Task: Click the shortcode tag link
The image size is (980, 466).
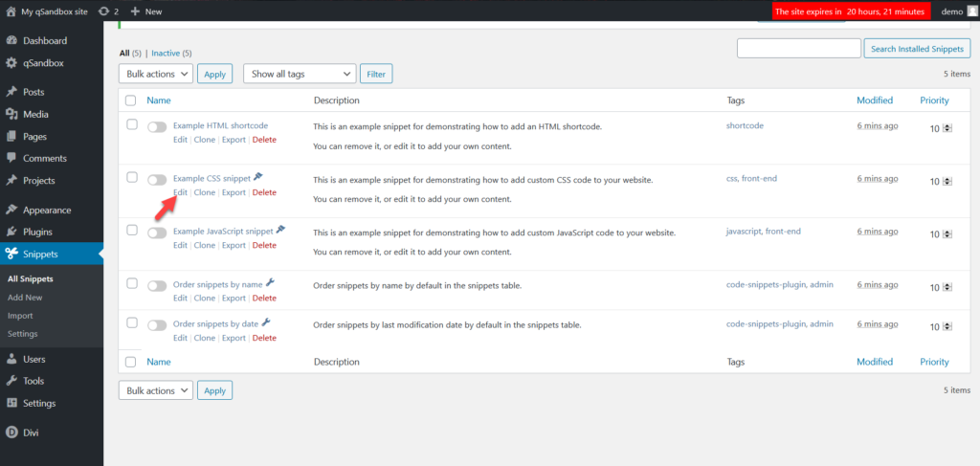Action: [x=745, y=125]
